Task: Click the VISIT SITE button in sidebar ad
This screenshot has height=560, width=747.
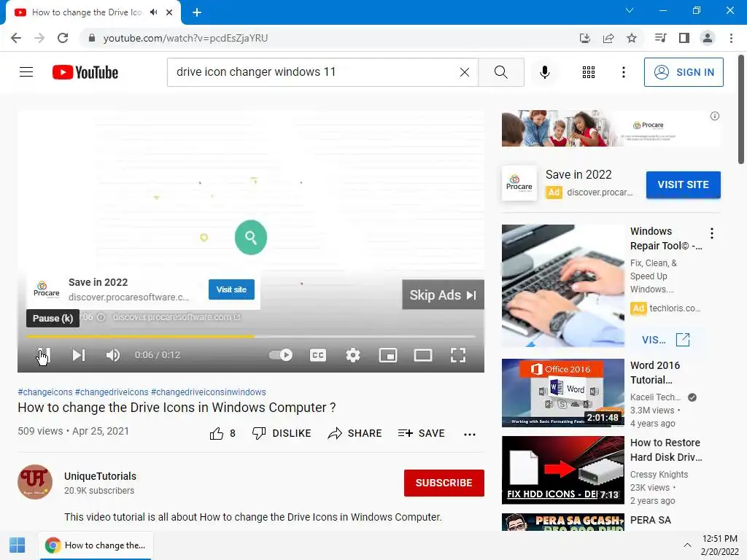Action: (x=683, y=184)
